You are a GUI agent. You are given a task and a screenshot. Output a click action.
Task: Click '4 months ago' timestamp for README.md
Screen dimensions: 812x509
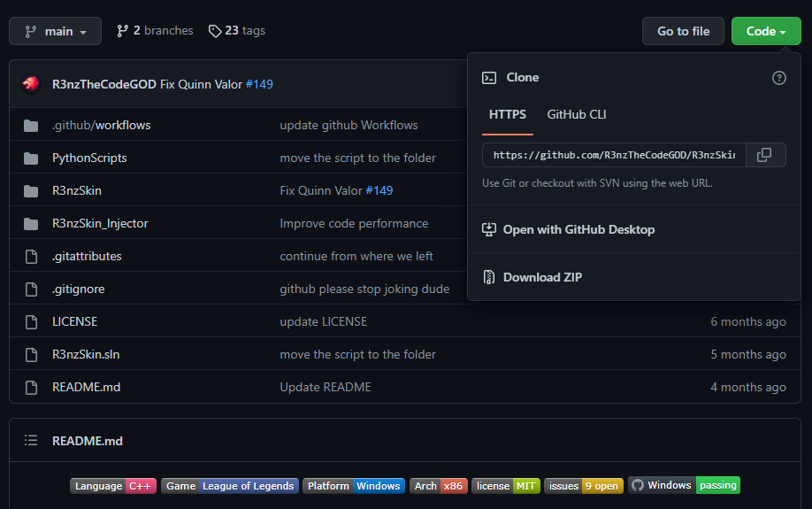(x=748, y=387)
